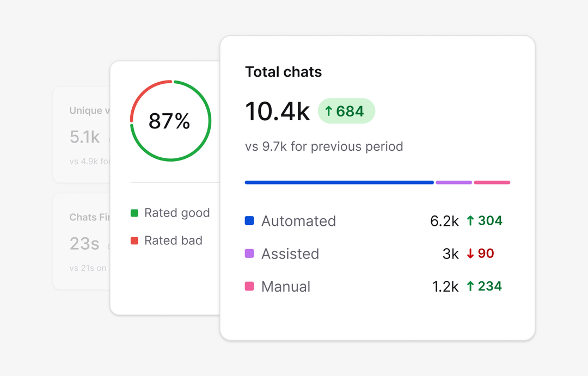Image resolution: width=588 pixels, height=376 pixels.
Task: Expand the Total chats card details
Action: click(x=377, y=188)
